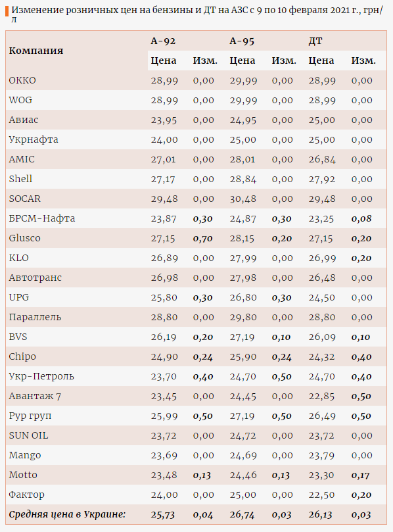Viewport: 393px width, 532px height.
Task: Select Авантаж 7 ДТ price 22,85
Action: click(x=321, y=397)
